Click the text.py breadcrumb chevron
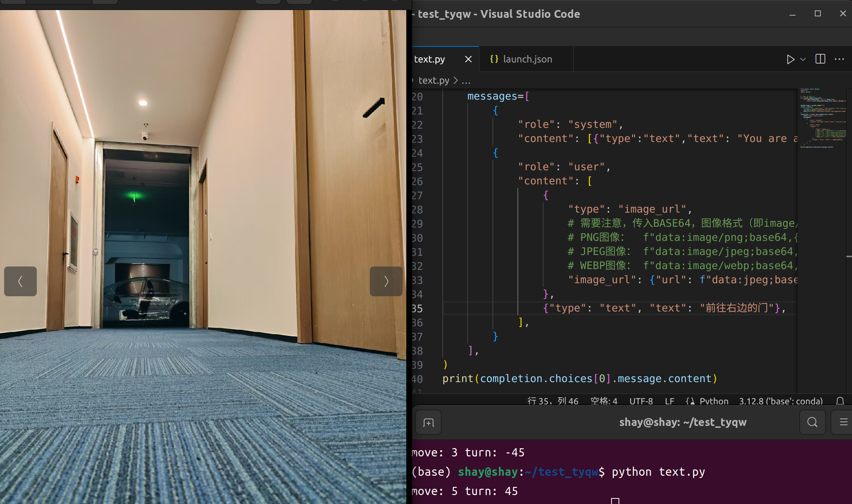 pos(455,81)
